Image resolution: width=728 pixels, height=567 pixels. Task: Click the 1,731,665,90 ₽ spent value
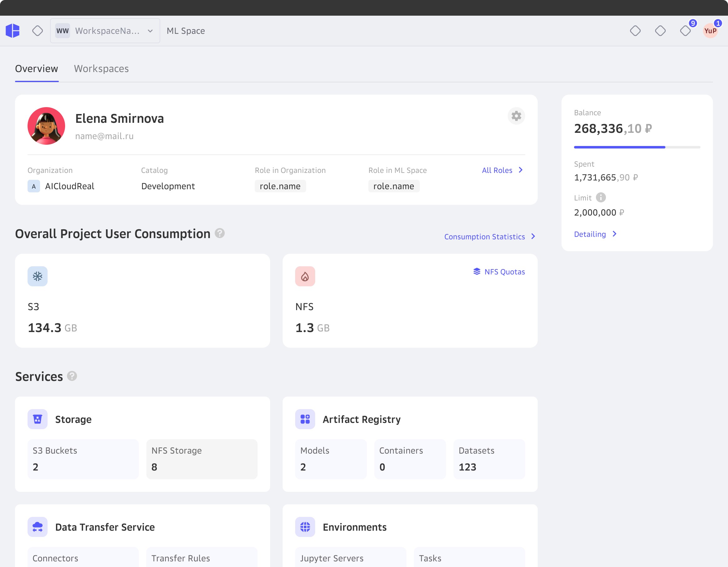click(606, 177)
